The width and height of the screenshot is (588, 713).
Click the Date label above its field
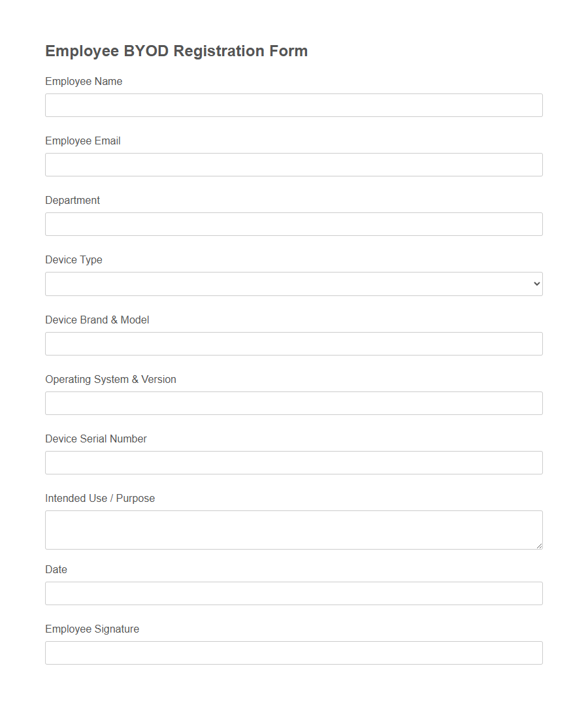[56, 569]
